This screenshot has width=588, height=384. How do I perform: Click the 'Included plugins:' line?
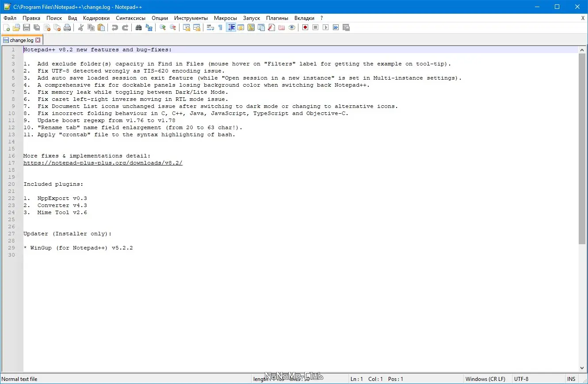[53, 184]
